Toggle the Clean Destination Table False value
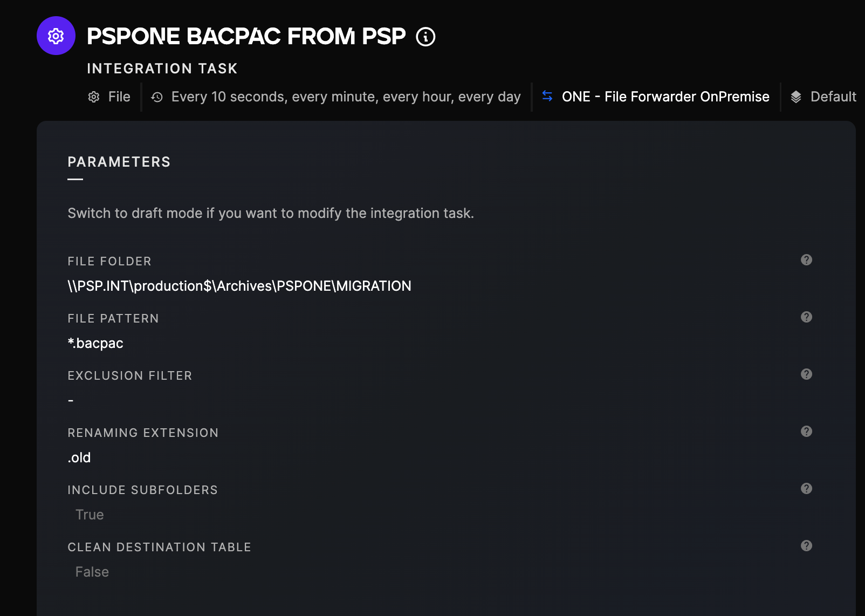The height and width of the screenshot is (616, 865). 92,572
